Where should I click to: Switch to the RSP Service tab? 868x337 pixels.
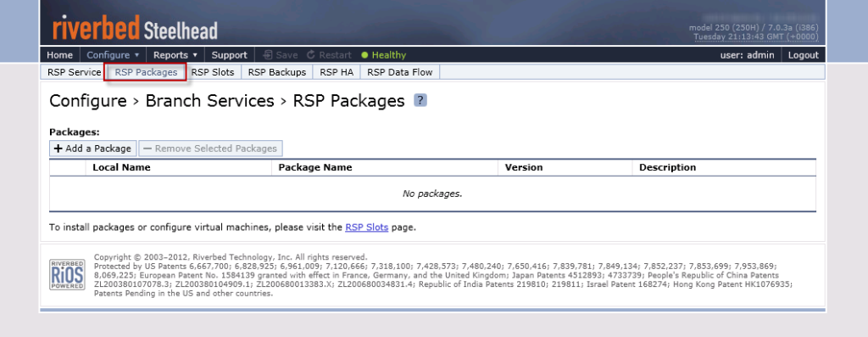pos(75,72)
